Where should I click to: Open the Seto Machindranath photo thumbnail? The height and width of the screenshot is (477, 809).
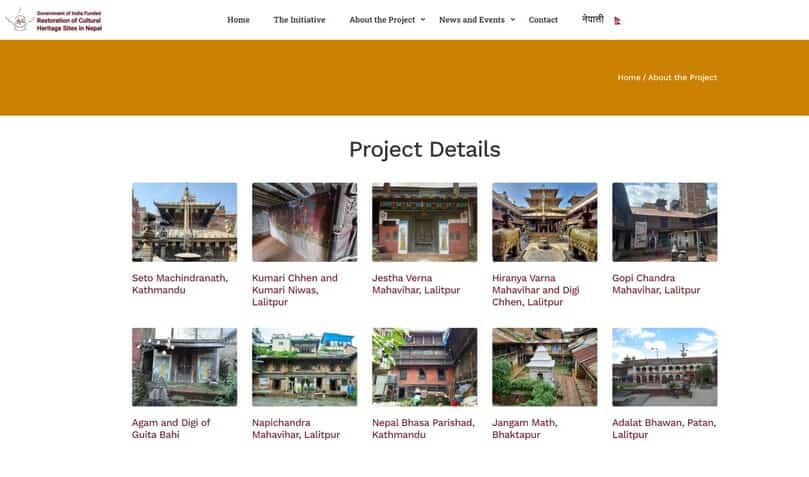[184, 222]
